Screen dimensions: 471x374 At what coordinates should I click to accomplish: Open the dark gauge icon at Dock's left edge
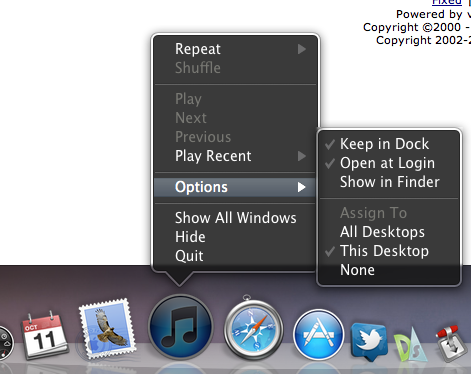pyautogui.click(x=6, y=343)
